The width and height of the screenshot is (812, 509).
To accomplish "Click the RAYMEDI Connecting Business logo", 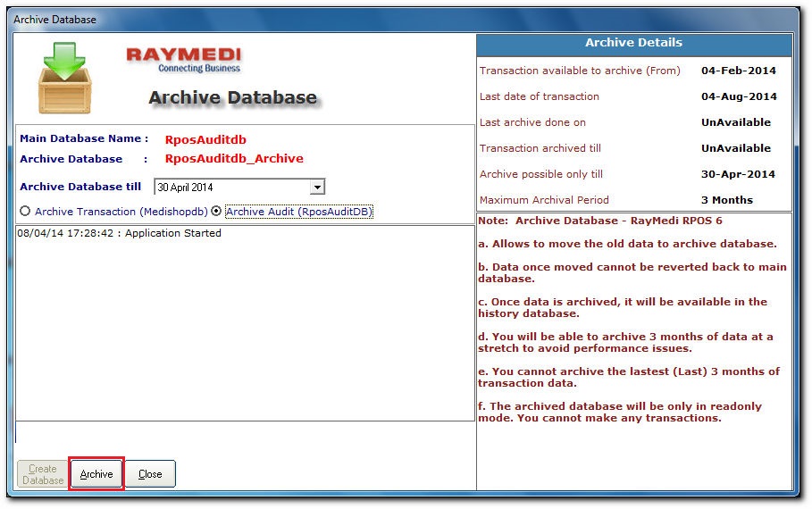I will (184, 60).
